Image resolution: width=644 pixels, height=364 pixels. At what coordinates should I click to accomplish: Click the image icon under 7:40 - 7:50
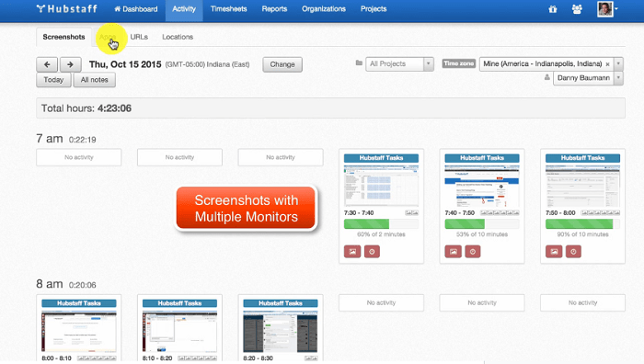pos(453,252)
